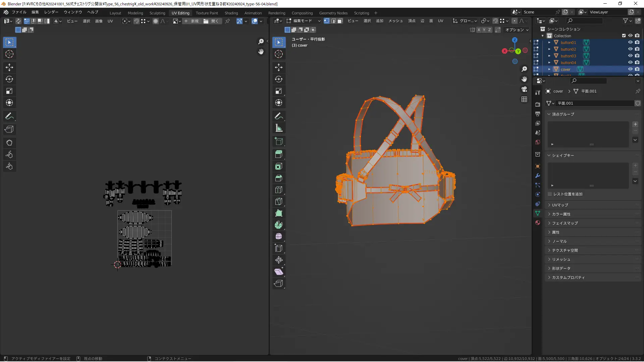Select the Loop Cut tool
Image resolution: width=644 pixels, height=362 pixels.
[x=279, y=190]
